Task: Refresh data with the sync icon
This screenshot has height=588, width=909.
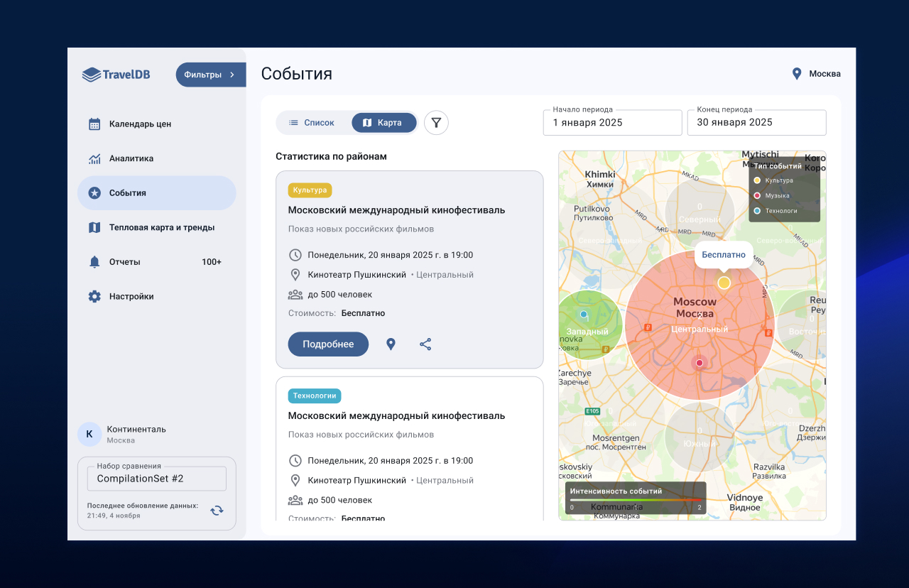Action: 217,510
